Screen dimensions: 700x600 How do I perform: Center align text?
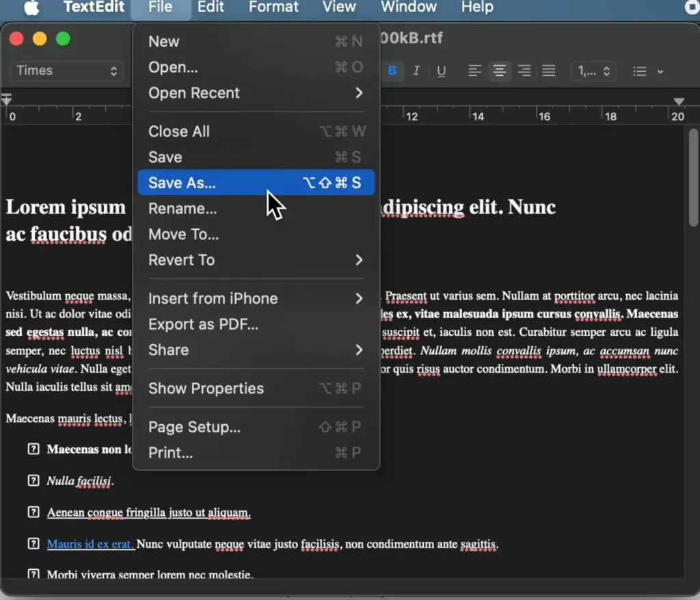(499, 70)
